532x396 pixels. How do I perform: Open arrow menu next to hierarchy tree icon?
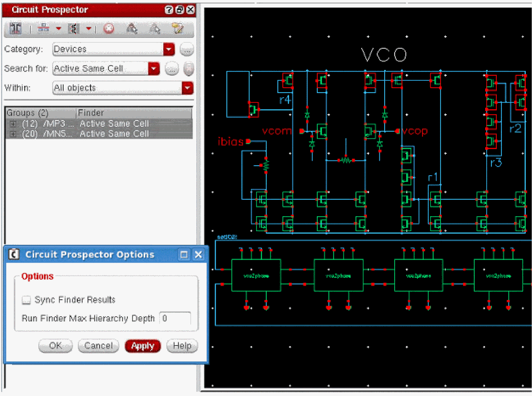[58, 29]
